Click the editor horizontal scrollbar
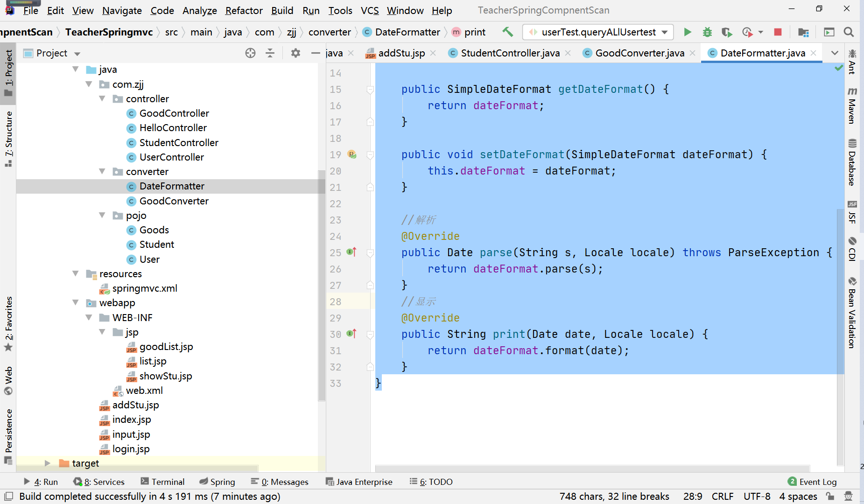Image resolution: width=864 pixels, height=504 pixels. pos(592,469)
